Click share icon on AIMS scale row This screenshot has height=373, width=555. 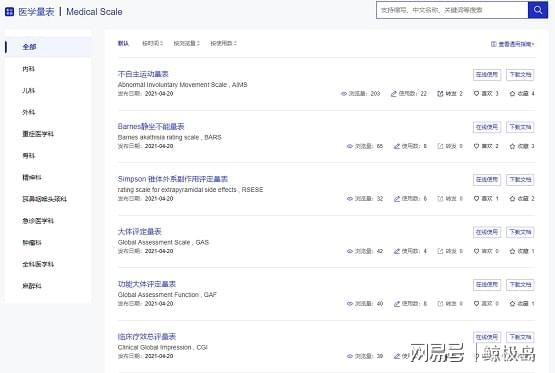pos(440,93)
